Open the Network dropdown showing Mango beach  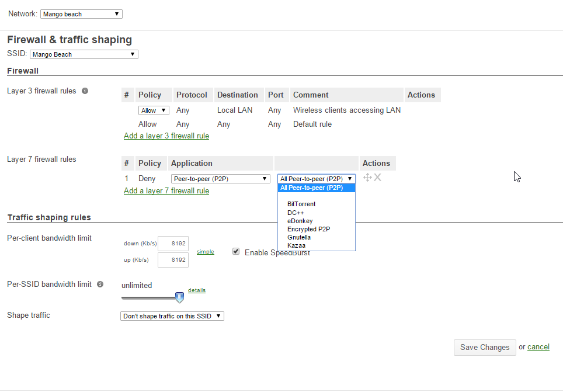click(82, 14)
